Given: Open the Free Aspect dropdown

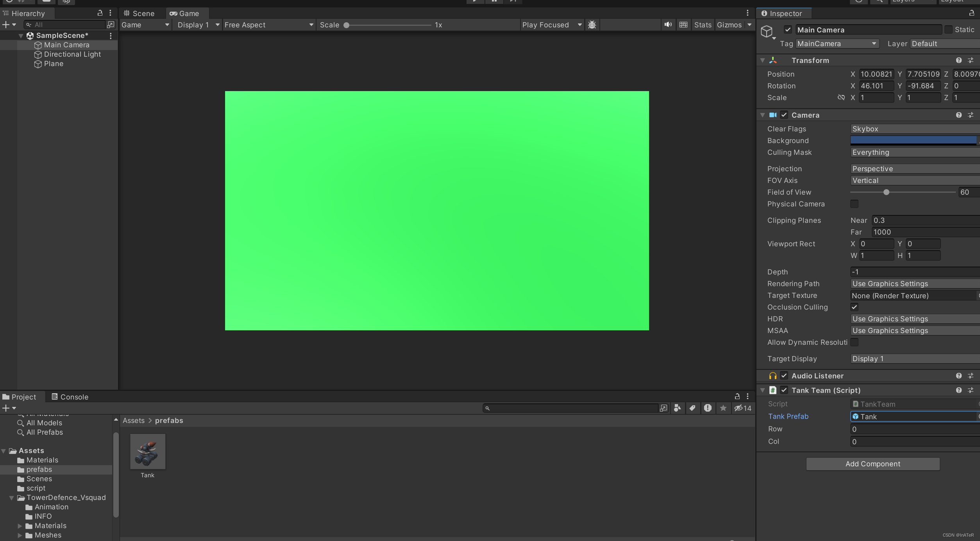Looking at the screenshot, I should [x=269, y=25].
